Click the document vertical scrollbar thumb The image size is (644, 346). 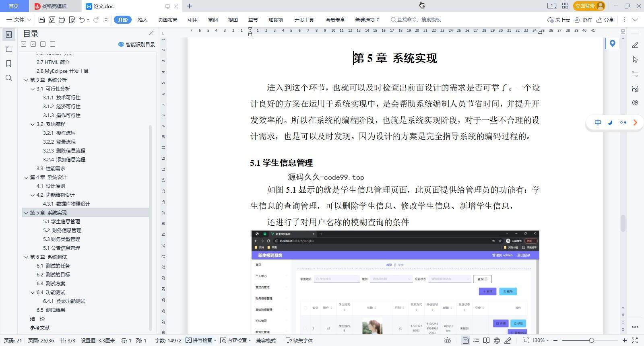click(623, 223)
